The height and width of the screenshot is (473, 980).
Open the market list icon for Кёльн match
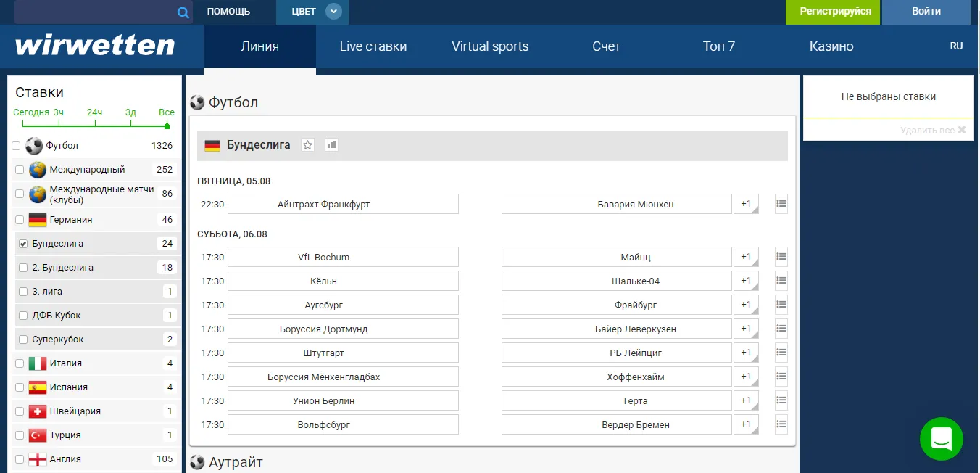point(781,281)
